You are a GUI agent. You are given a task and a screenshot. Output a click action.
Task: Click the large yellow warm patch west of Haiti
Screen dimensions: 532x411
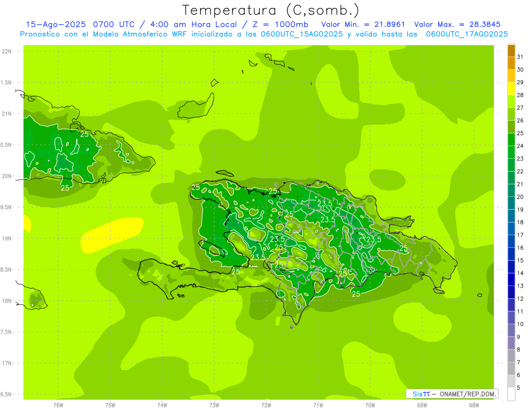point(111,235)
